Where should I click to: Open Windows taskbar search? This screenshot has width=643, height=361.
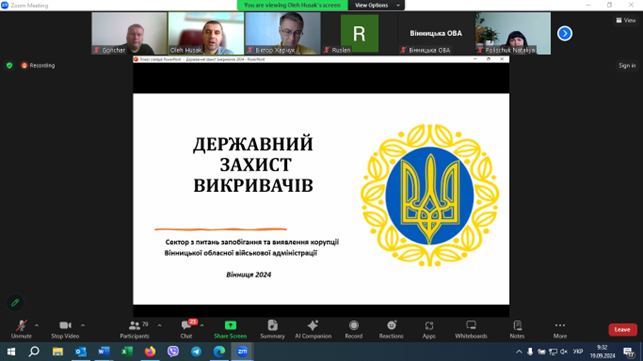[x=34, y=352]
